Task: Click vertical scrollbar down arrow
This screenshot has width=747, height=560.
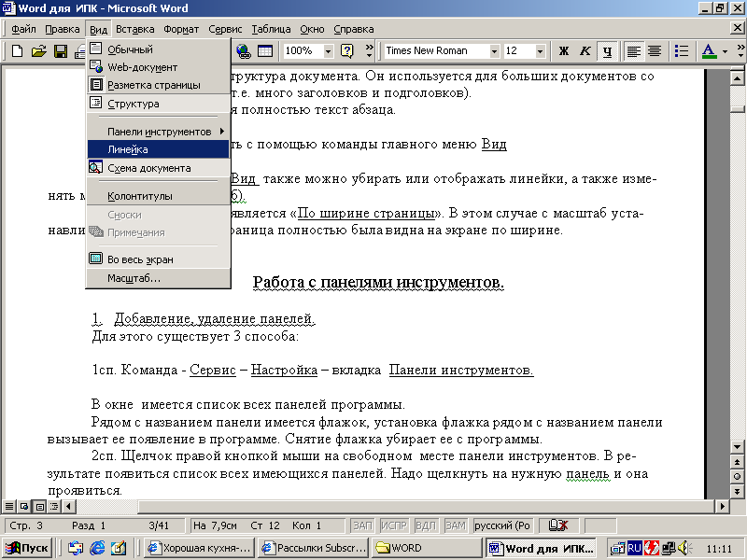Action: pos(737,447)
